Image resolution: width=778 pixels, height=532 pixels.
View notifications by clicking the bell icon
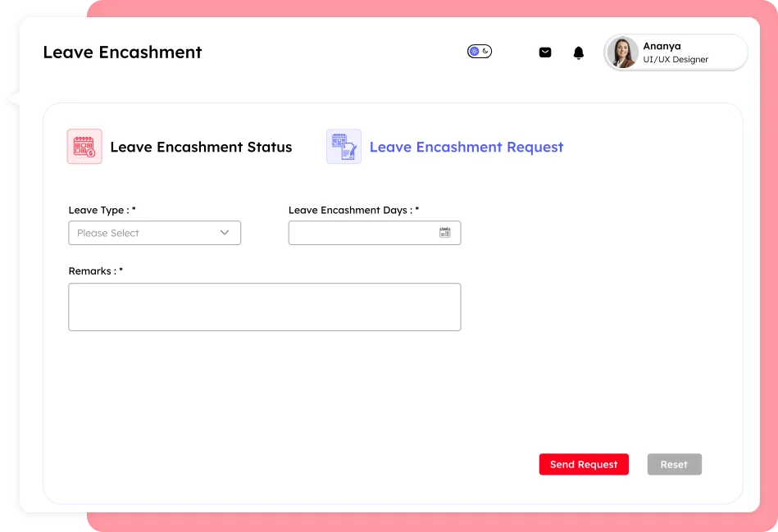pyautogui.click(x=578, y=52)
